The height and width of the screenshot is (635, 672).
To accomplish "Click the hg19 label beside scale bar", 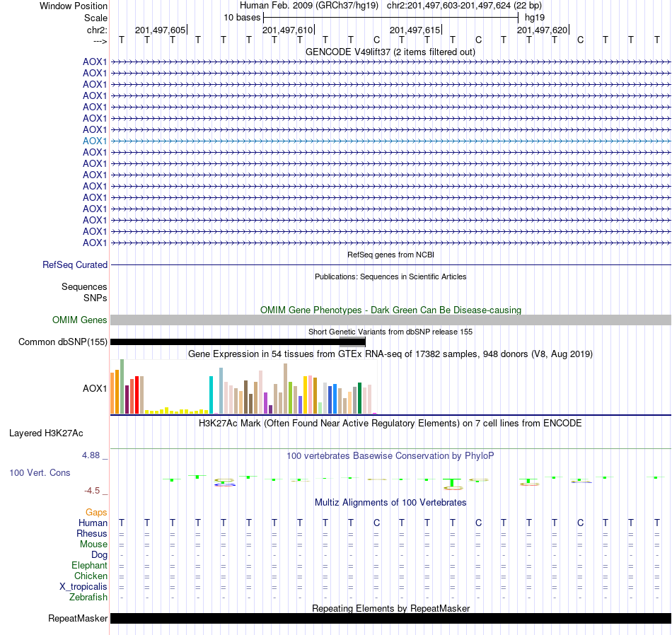I will coord(535,18).
